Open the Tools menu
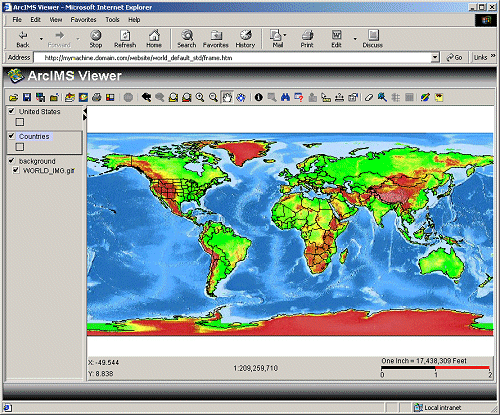Viewport: 500px width, 415px height. click(112, 20)
